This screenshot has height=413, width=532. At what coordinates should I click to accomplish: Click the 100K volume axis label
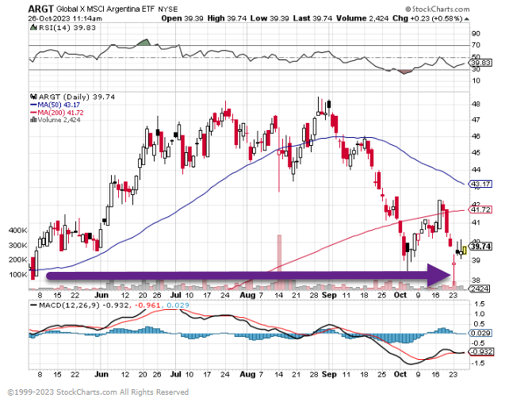coord(17,274)
